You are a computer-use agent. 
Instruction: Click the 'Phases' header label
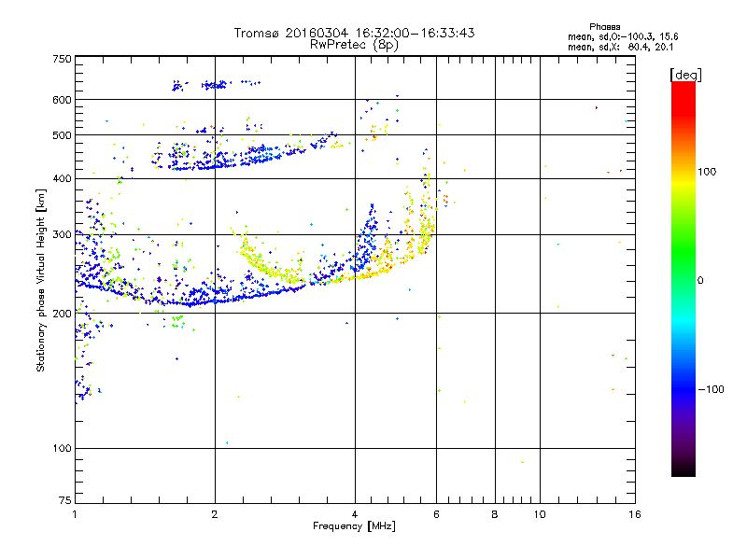click(604, 27)
